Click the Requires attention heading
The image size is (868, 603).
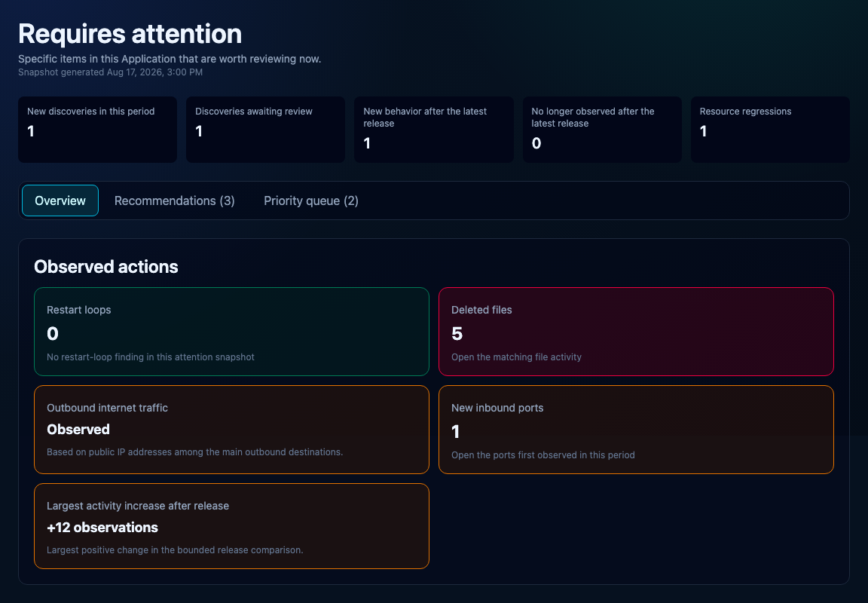pyautogui.click(x=130, y=34)
